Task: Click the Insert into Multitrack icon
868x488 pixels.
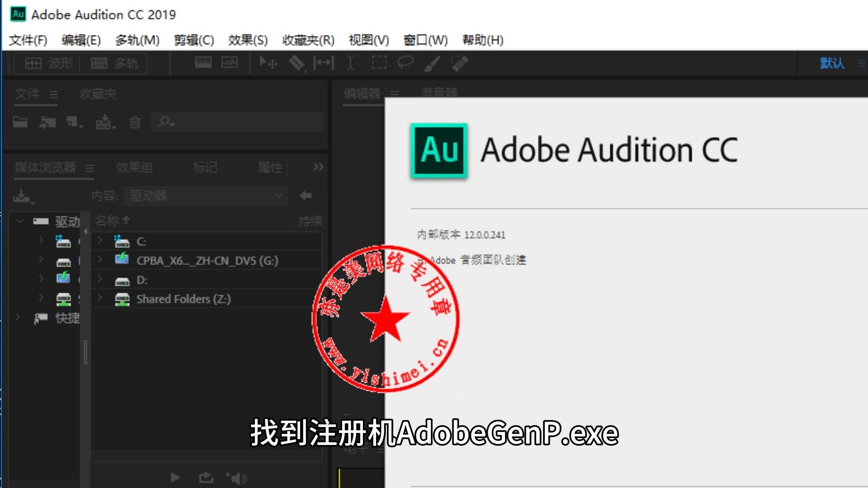Action: pyautogui.click(x=106, y=122)
